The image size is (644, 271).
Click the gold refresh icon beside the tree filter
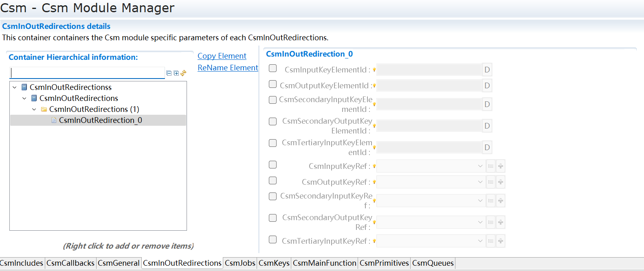coord(183,73)
